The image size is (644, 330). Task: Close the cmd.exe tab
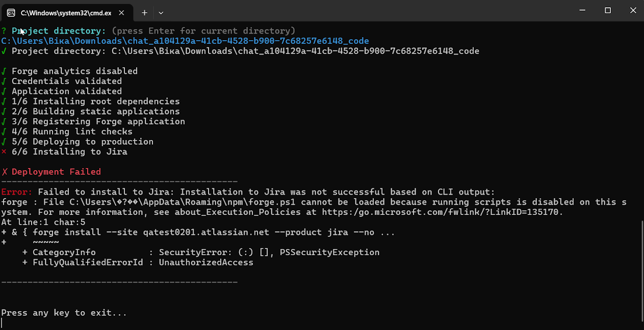[121, 12]
